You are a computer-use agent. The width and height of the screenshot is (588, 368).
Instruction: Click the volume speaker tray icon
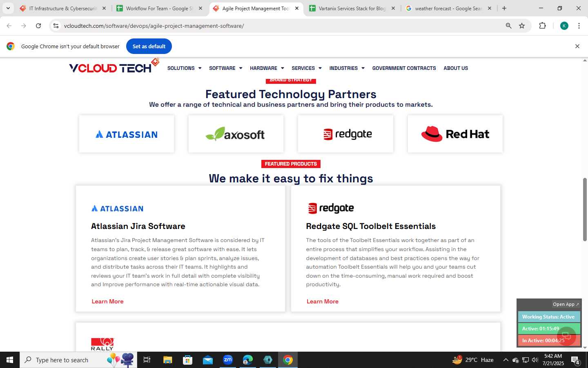point(535,360)
